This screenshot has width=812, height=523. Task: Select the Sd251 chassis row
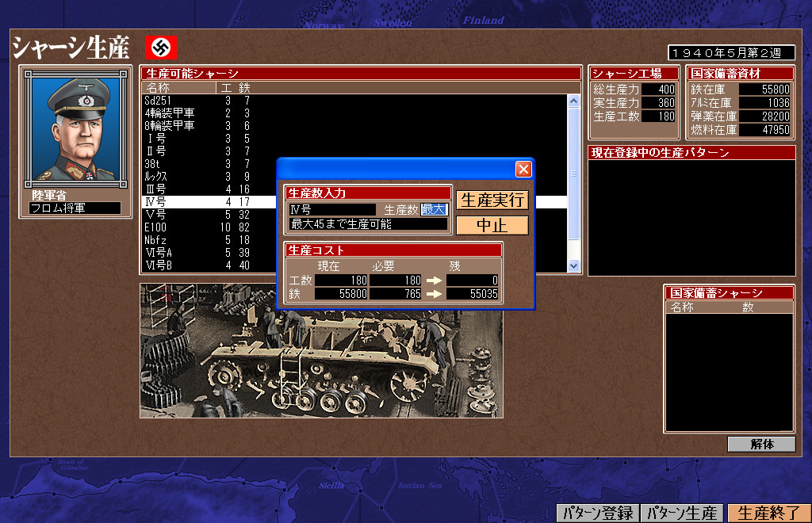[354, 101]
